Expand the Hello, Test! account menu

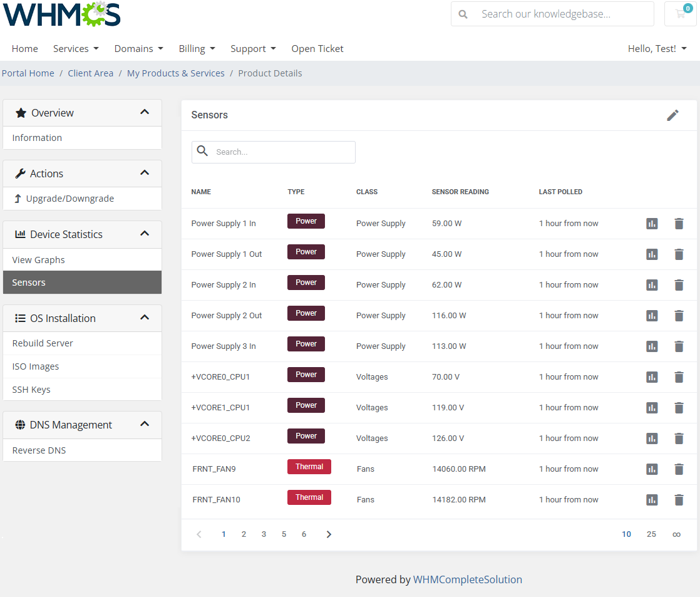coord(657,49)
